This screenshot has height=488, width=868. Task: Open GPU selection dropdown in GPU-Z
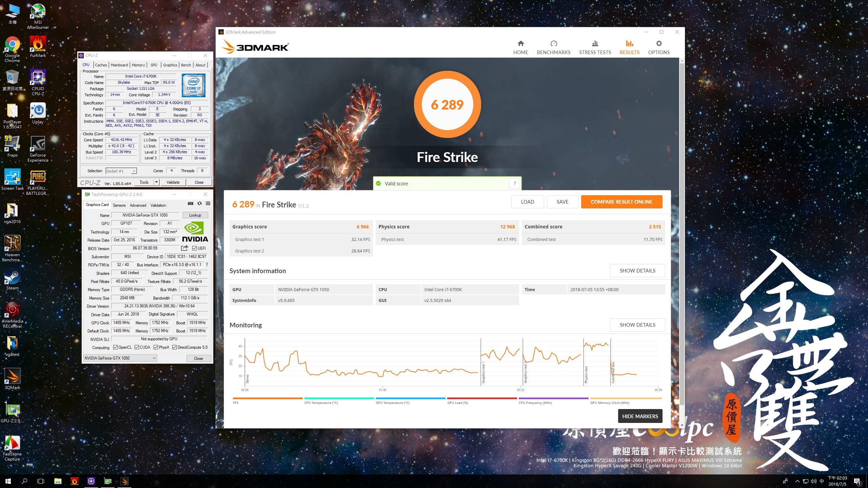[x=120, y=358]
